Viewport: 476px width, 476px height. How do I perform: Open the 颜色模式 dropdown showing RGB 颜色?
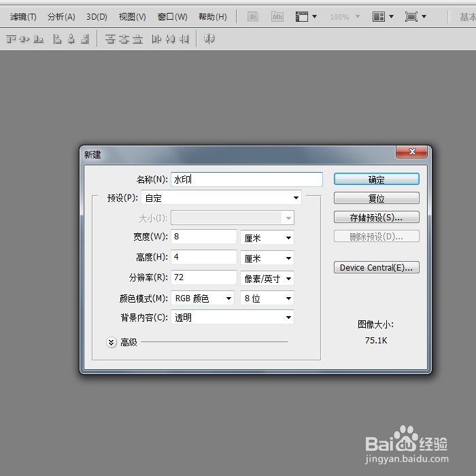(x=203, y=298)
